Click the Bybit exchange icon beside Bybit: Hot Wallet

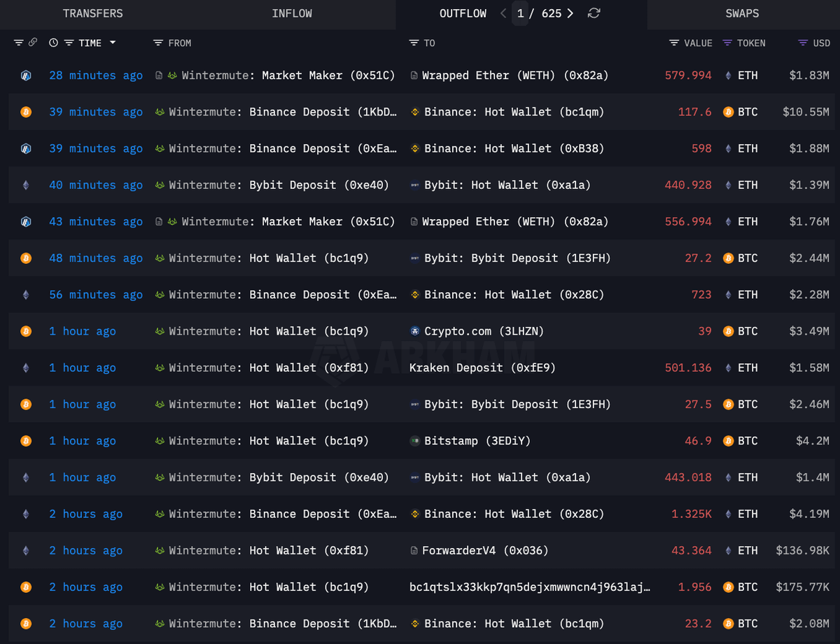416,185
